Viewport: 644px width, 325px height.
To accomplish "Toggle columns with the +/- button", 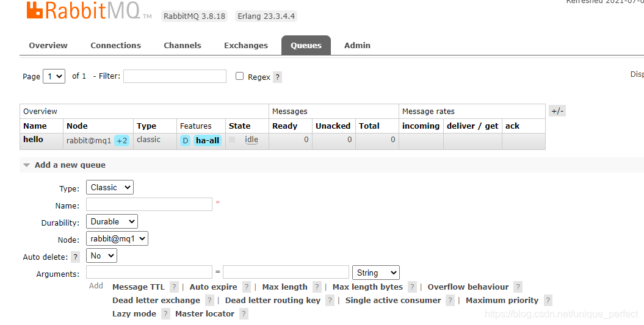I will click(557, 111).
